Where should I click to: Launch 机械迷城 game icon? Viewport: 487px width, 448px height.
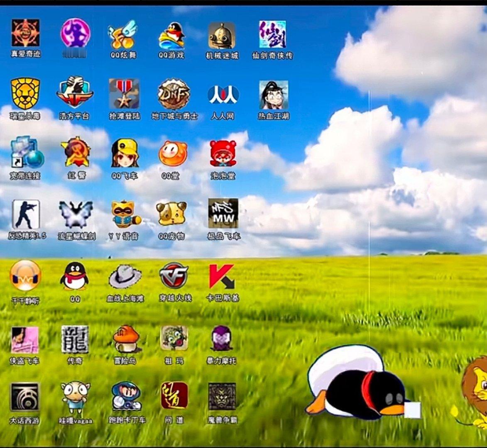222,35
